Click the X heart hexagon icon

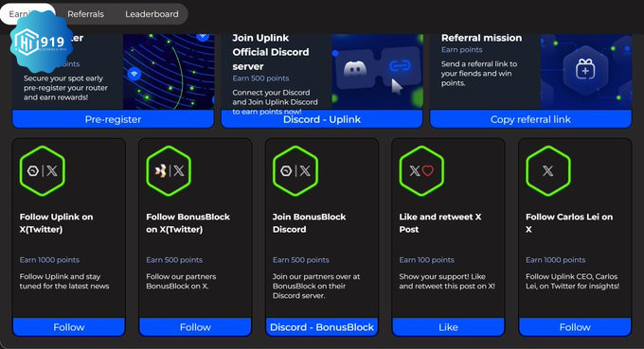(421, 170)
